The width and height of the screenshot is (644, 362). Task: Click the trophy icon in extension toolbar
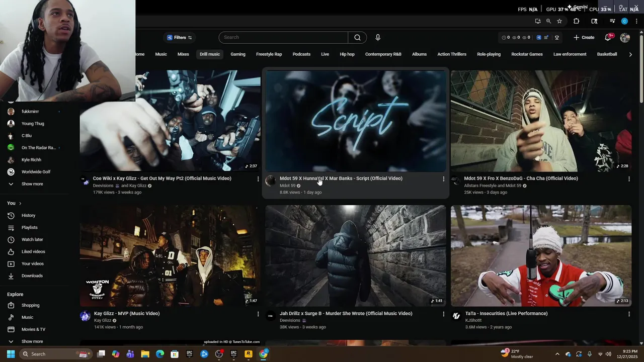pos(557,37)
